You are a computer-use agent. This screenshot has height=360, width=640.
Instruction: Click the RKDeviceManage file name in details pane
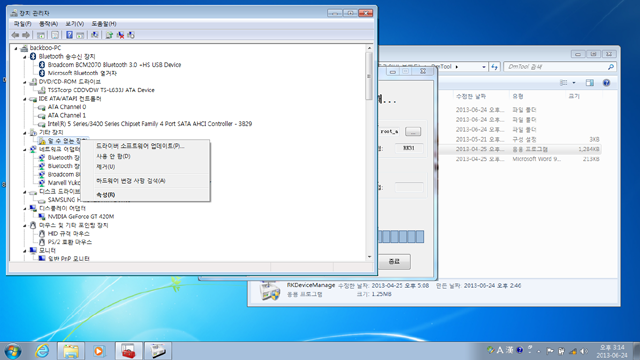(x=311, y=285)
